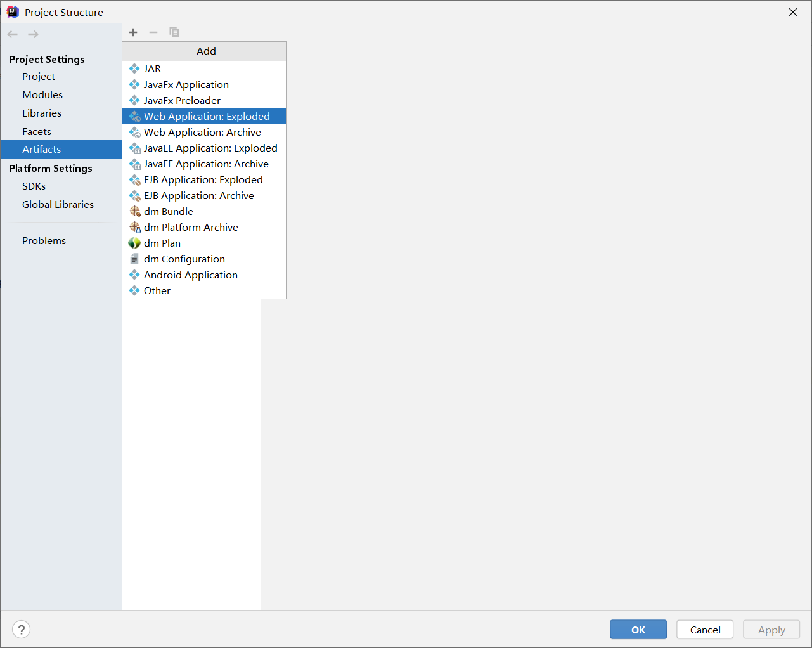Click the dm Platform Archive icon
The height and width of the screenshot is (648, 812).
[135, 227]
